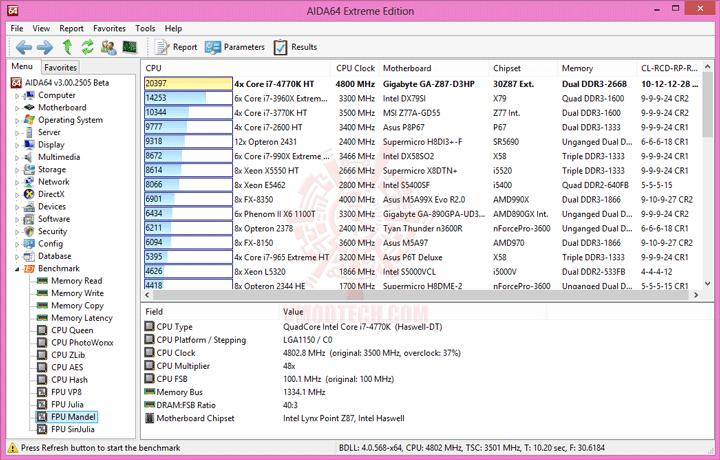
Task: Click the users icon in toolbar
Action: (x=108, y=47)
